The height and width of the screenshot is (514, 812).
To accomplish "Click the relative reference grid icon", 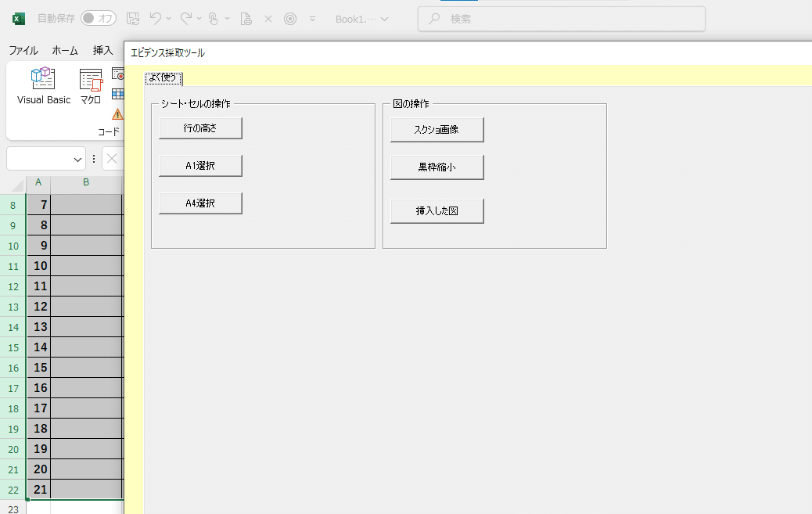I will pyautogui.click(x=118, y=94).
